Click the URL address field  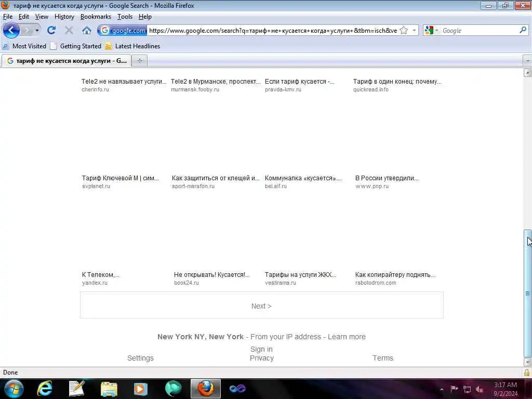pos(273,31)
